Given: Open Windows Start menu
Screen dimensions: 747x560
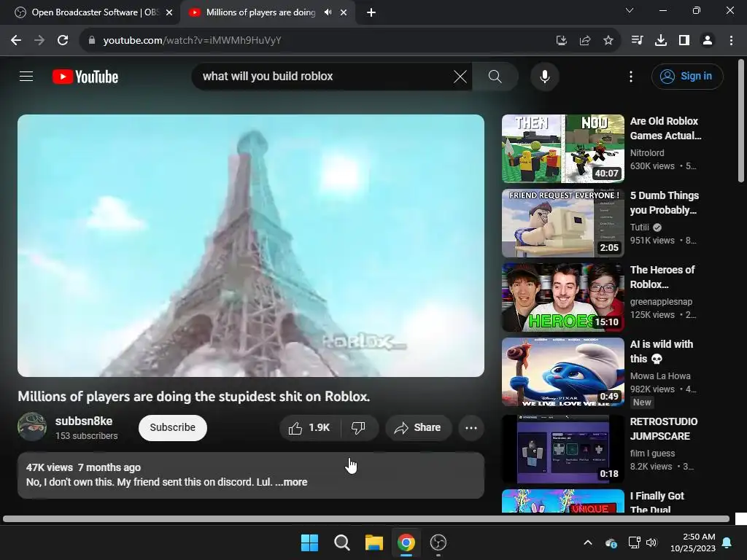Looking at the screenshot, I should coord(309,542).
